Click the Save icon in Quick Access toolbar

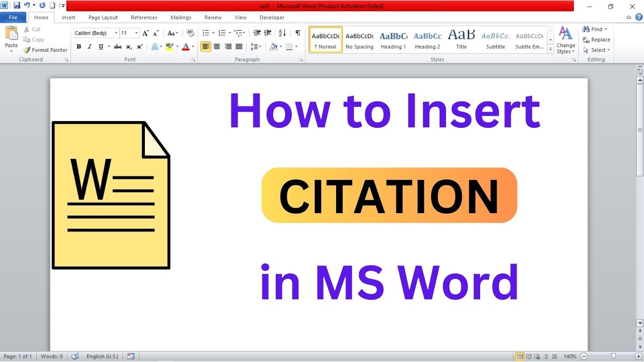click(17, 6)
